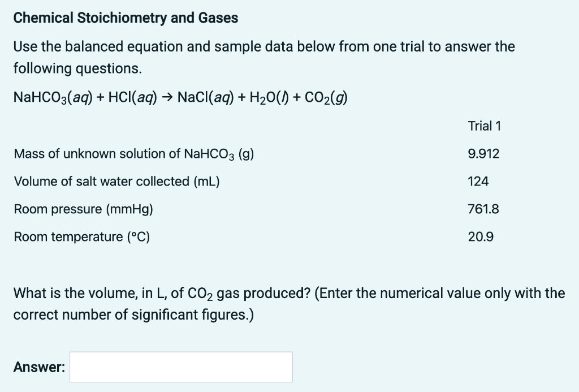579x392 pixels.
Task: Click the balanced chemical equation text
Action: [x=181, y=97]
